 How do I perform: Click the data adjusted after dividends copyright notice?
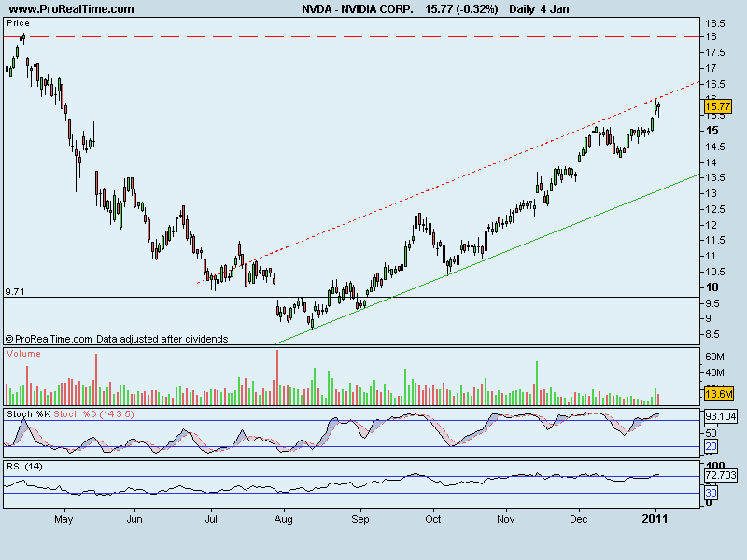coord(117,339)
